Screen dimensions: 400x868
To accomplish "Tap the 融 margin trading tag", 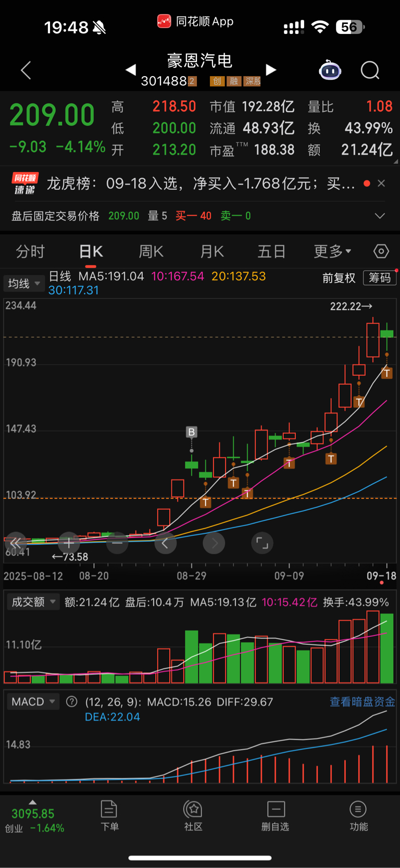I will [234, 81].
